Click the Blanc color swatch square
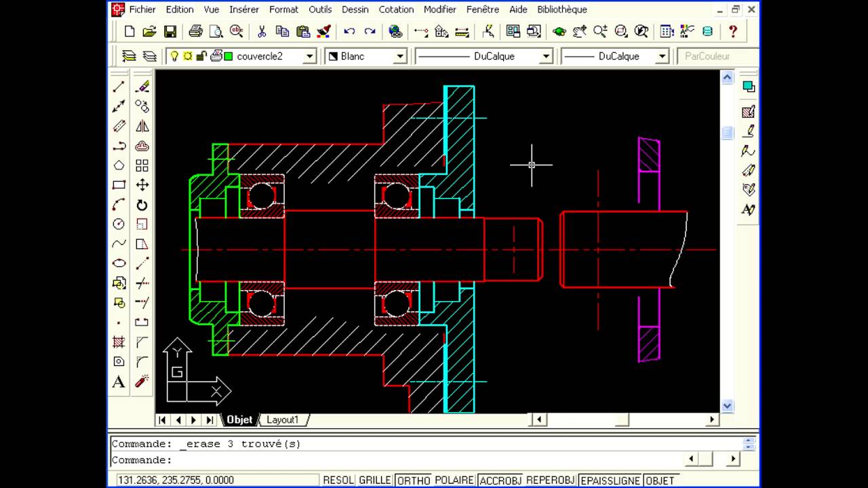The image size is (868, 488). pos(333,56)
